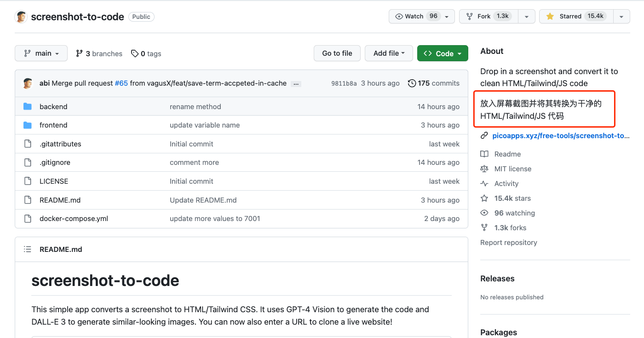Open the screenshot-to-code repository title link
Image resolution: width=644 pixels, height=338 pixels.
(x=77, y=17)
